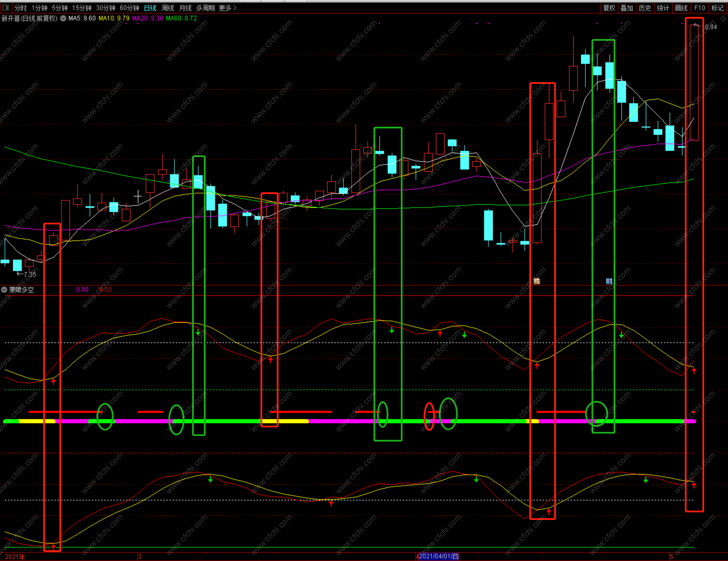Open the 萧啸多空 indicator dropdown arrow
The height and width of the screenshot is (561, 728).
click(4, 290)
